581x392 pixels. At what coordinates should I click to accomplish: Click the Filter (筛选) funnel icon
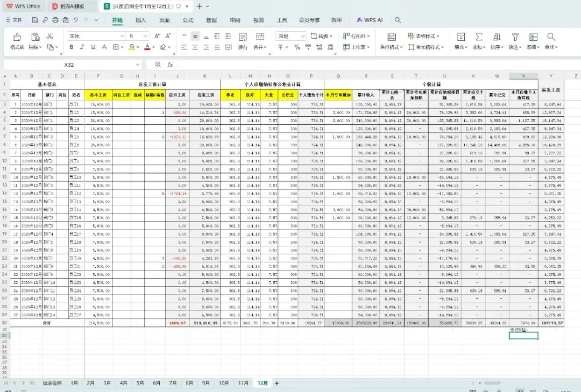515,37
